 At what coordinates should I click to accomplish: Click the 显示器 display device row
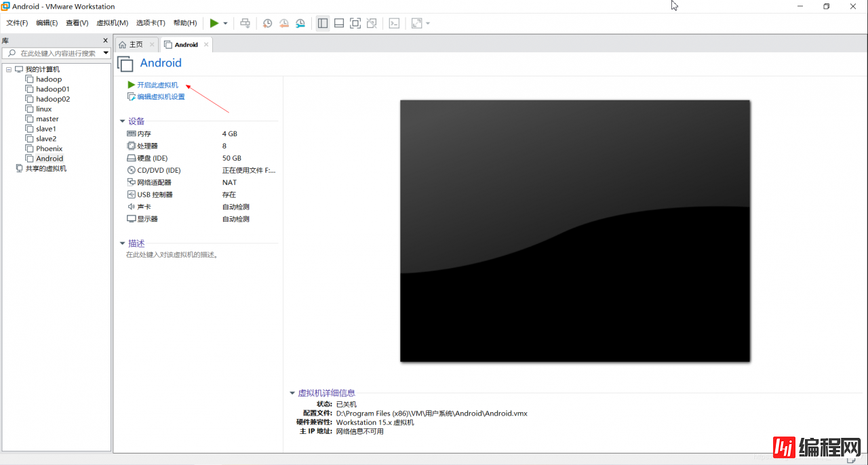pyautogui.click(x=201, y=220)
